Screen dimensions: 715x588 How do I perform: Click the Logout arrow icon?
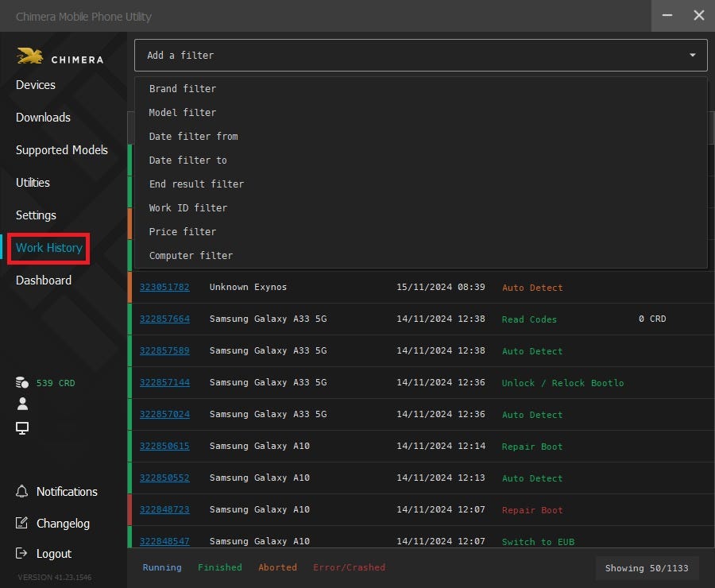pyautogui.click(x=21, y=553)
